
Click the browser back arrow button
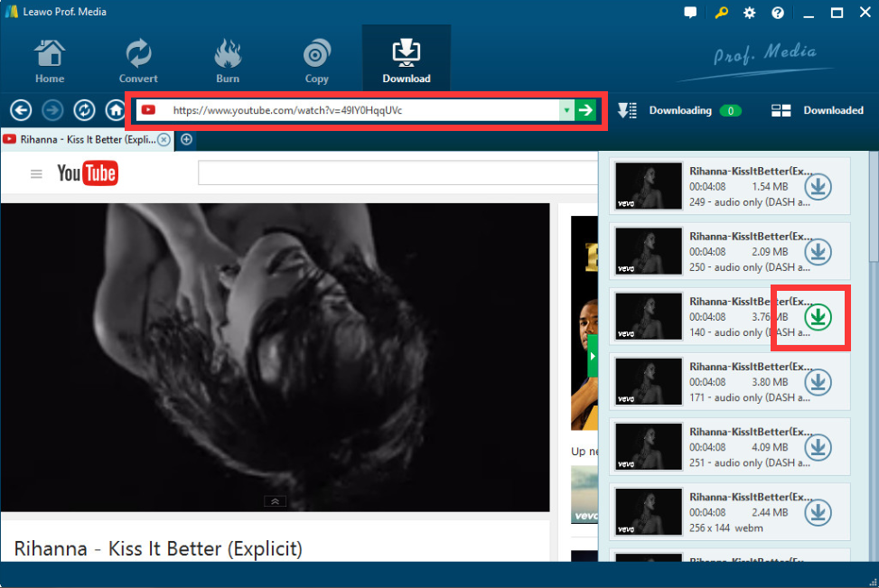point(21,110)
